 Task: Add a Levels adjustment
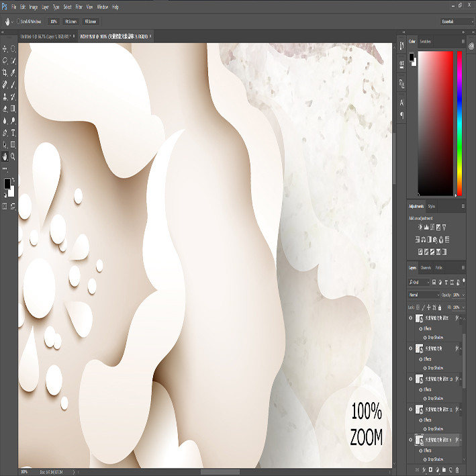[426, 227]
